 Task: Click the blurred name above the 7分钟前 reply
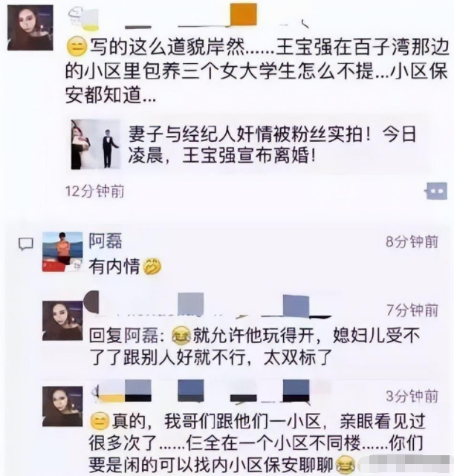207,305
